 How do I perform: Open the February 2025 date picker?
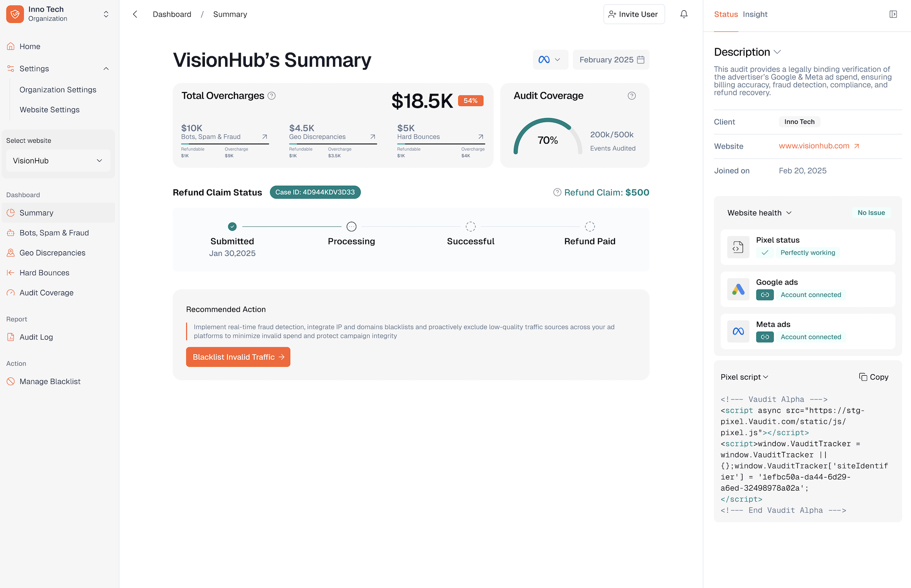(x=611, y=60)
